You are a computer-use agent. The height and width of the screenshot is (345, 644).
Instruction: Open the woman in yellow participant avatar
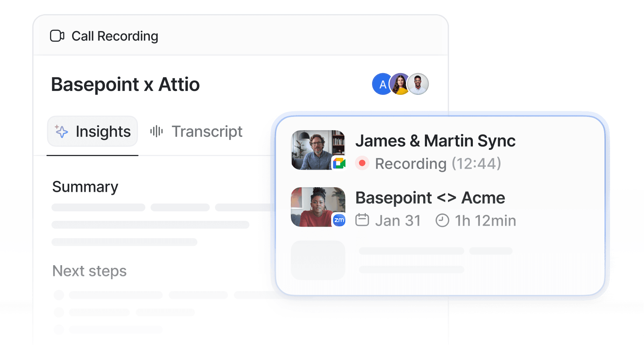(x=400, y=84)
